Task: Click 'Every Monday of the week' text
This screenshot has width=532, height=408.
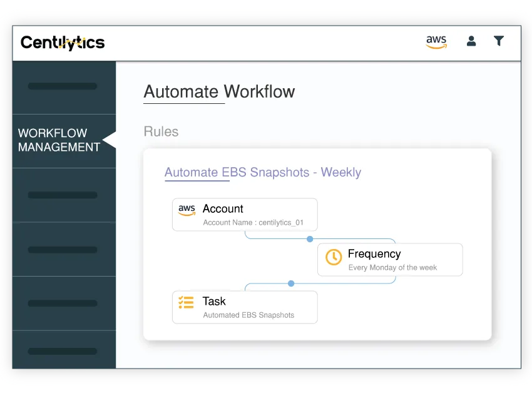Action: (392, 268)
